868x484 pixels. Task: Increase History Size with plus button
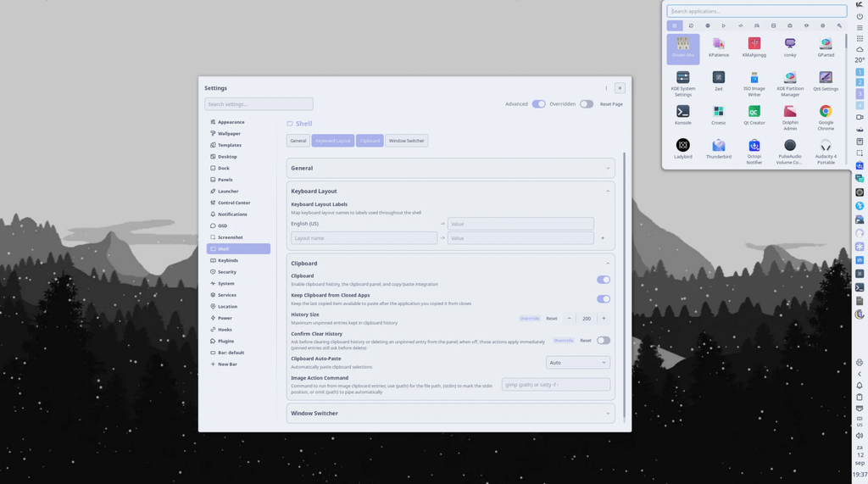click(604, 319)
